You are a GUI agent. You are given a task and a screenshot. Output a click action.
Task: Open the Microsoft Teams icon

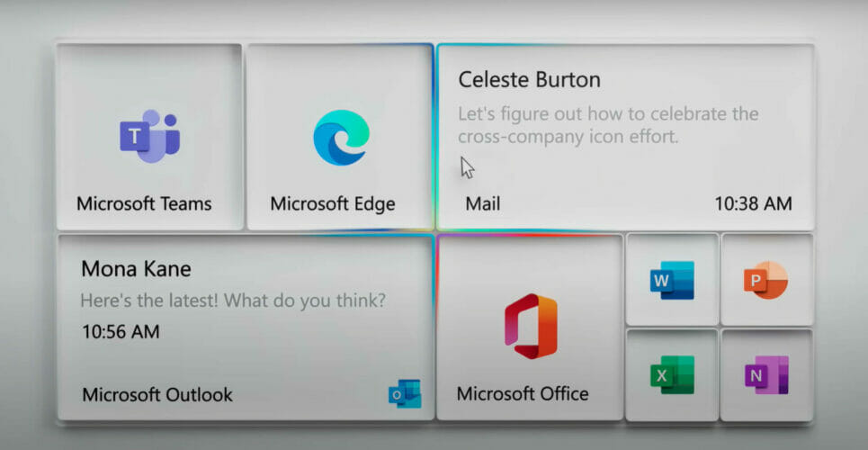click(x=149, y=136)
